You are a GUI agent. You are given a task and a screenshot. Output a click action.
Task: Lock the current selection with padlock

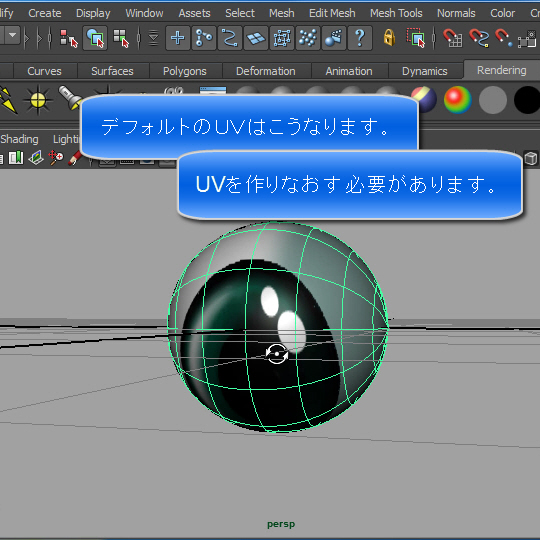[389, 38]
